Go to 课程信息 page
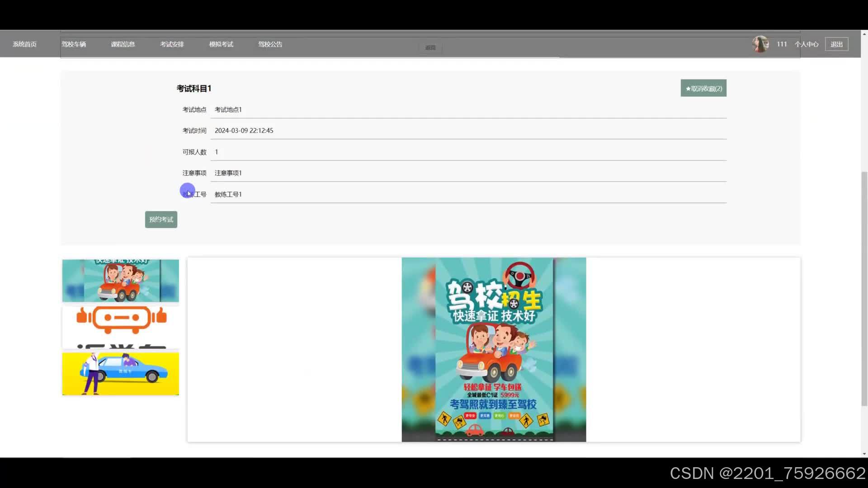The width and height of the screenshot is (868, 488). tap(123, 44)
